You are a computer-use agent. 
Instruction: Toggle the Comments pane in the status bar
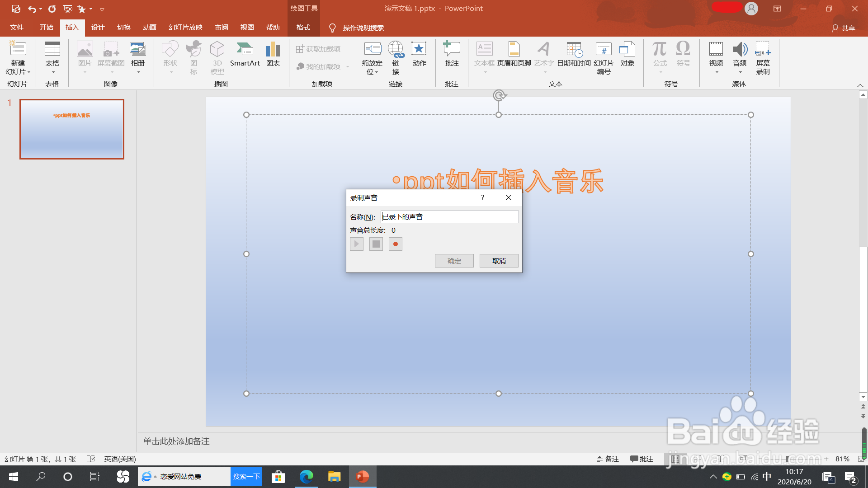click(642, 459)
